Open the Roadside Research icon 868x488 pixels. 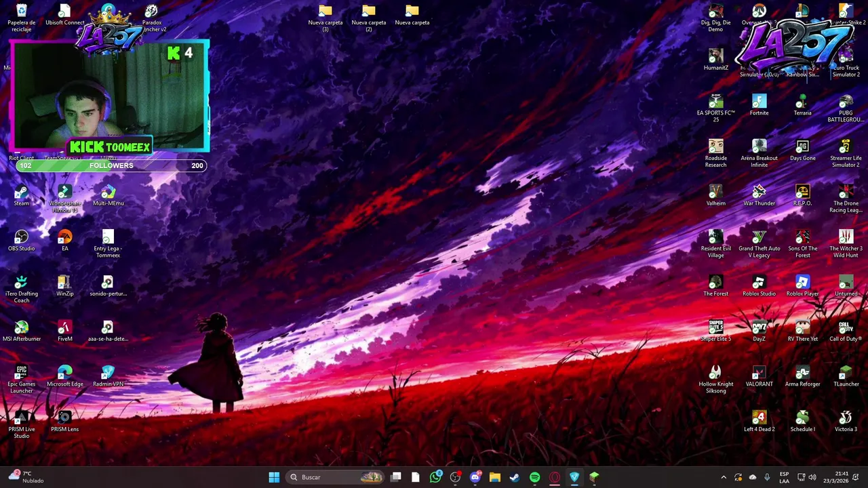[716, 153]
